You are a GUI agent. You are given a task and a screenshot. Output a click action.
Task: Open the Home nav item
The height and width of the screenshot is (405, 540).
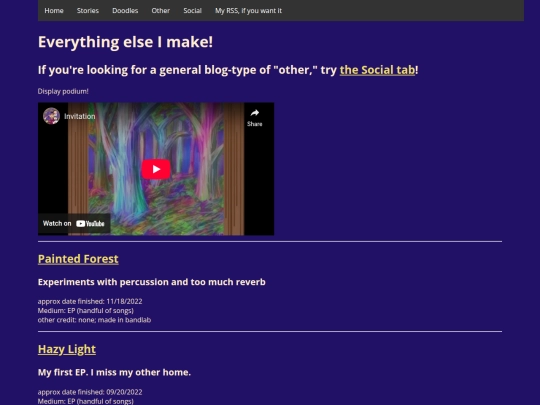[x=54, y=11]
